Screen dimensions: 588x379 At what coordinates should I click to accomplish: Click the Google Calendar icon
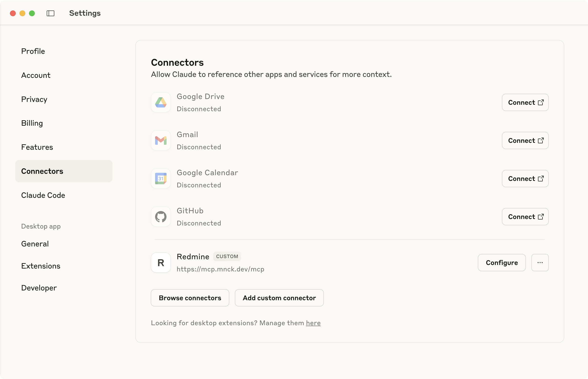point(161,179)
